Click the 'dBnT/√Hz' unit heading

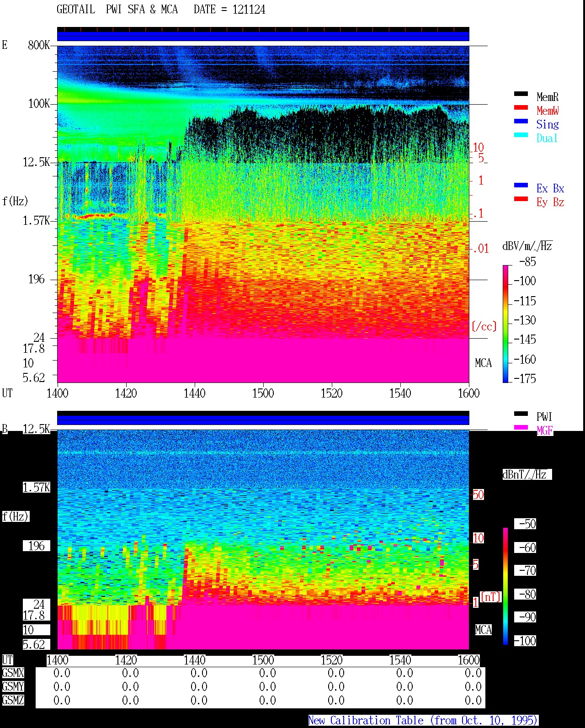coord(527,474)
